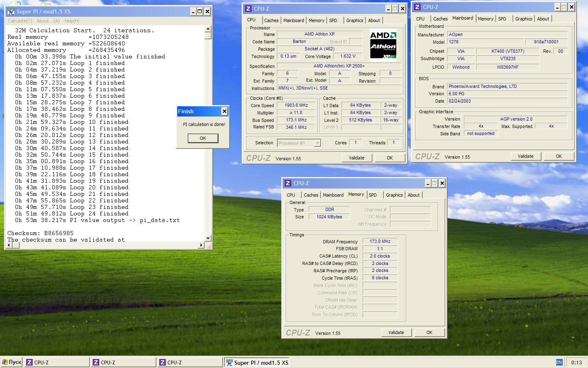Screen dimensions: 588x368
Task: Click OK in CPU tab window
Action: (390, 158)
